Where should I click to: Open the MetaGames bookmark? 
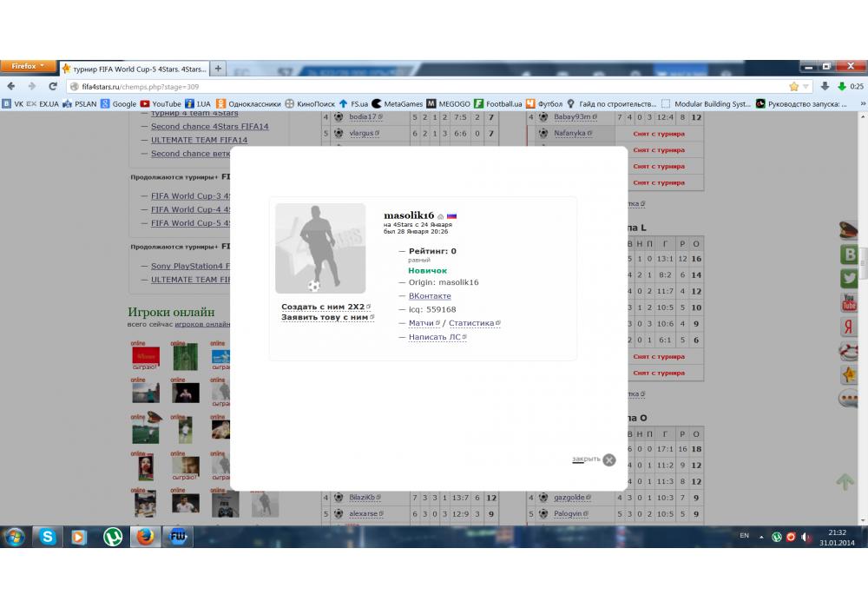coord(397,103)
